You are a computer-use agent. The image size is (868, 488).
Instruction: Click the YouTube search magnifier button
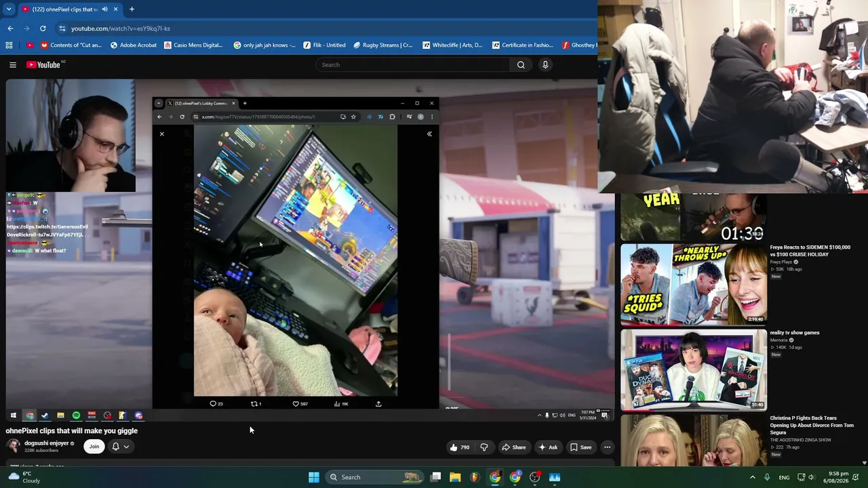click(x=521, y=64)
